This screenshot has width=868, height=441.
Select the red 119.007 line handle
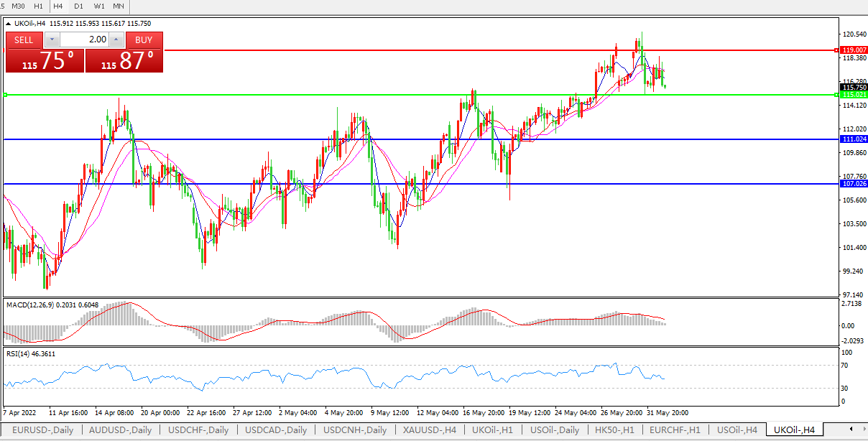836,50
